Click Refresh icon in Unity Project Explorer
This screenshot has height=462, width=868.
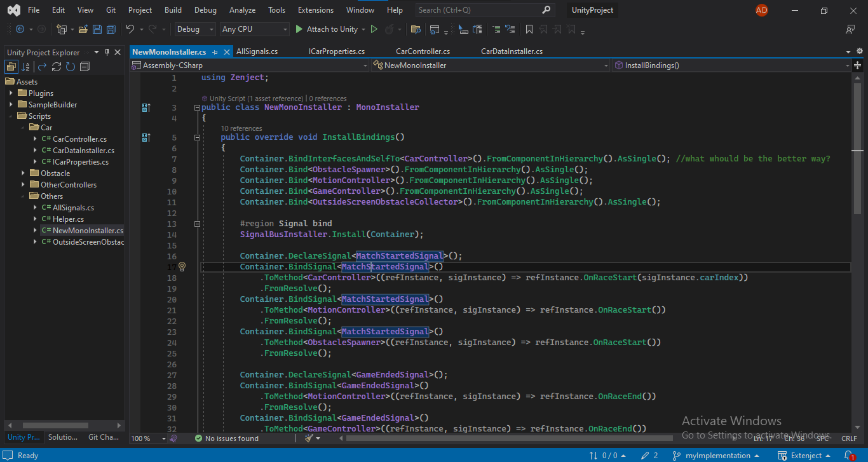[x=71, y=67]
